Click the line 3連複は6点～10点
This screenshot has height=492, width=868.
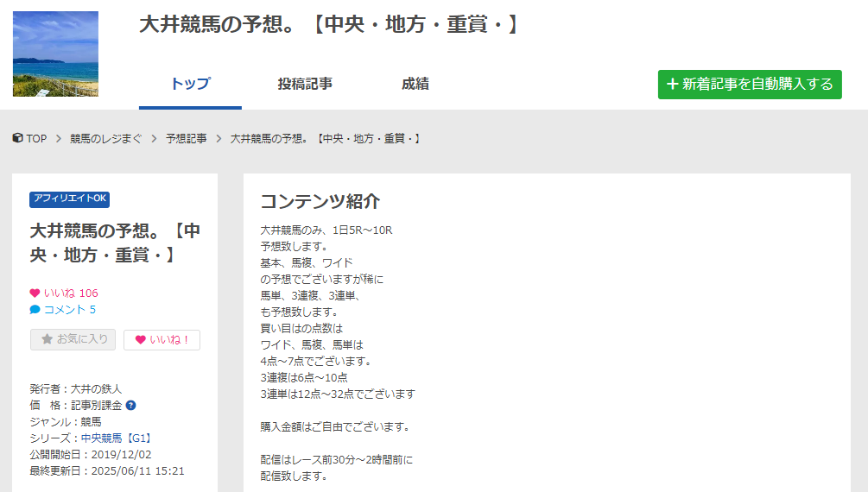click(304, 377)
